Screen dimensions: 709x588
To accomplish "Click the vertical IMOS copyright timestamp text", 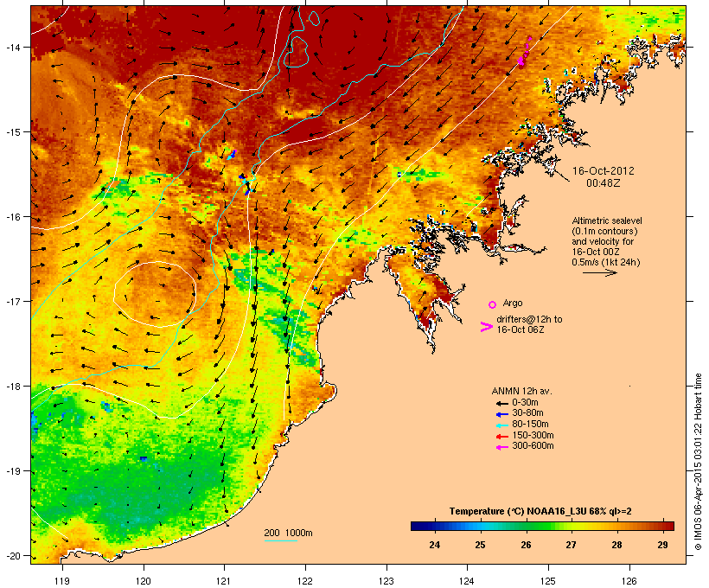I will click(698, 463).
